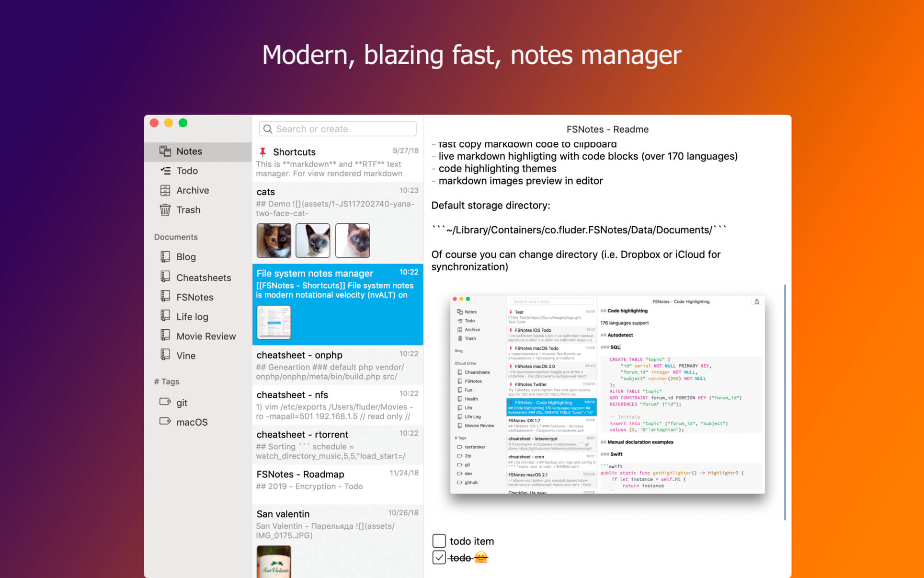Select the Todo section icon
The width and height of the screenshot is (924, 578).
pyautogui.click(x=165, y=171)
